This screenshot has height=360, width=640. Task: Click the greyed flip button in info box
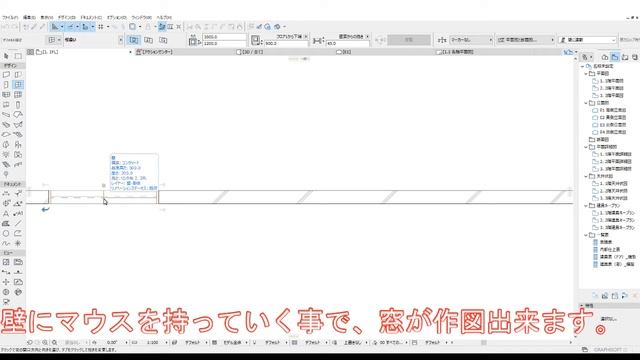pyautogui.click(x=409, y=40)
